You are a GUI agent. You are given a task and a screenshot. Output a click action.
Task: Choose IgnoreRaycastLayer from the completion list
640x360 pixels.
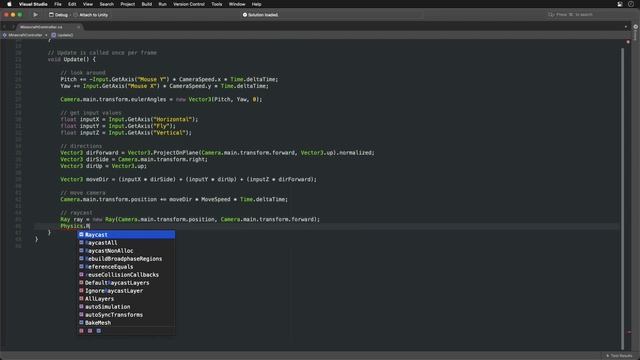coord(126,291)
